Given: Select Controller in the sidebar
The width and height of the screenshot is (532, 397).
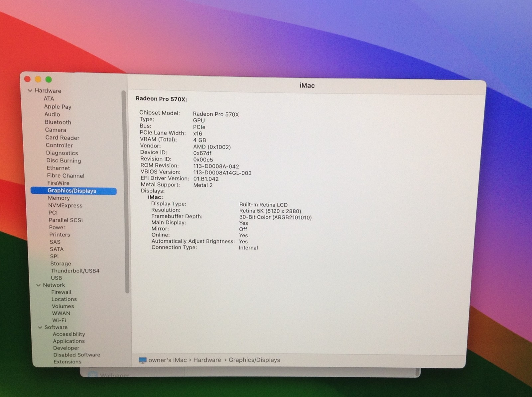Looking at the screenshot, I should [59, 145].
